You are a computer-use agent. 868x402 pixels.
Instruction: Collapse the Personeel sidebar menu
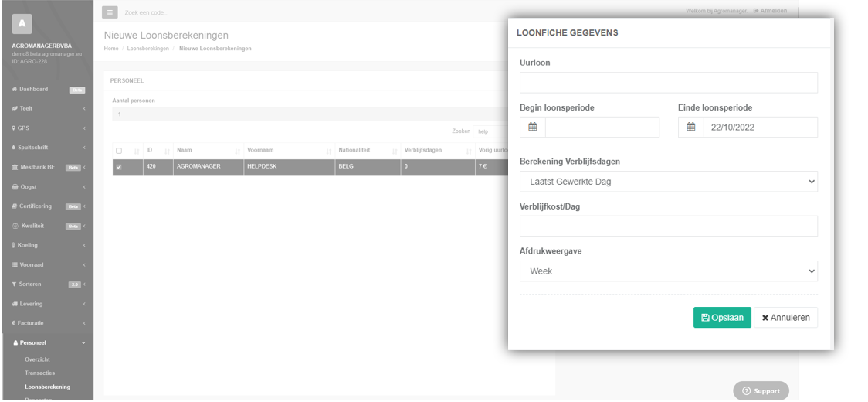click(47, 342)
